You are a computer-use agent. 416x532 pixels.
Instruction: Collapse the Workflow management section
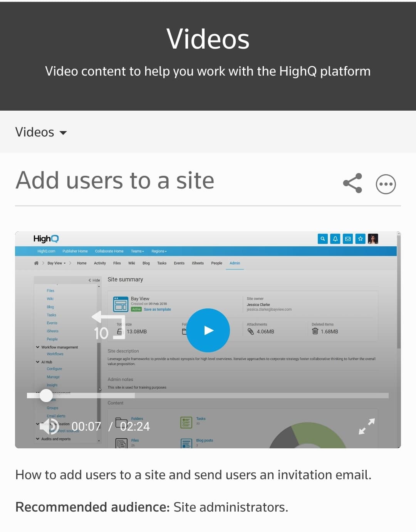pyautogui.click(x=38, y=347)
